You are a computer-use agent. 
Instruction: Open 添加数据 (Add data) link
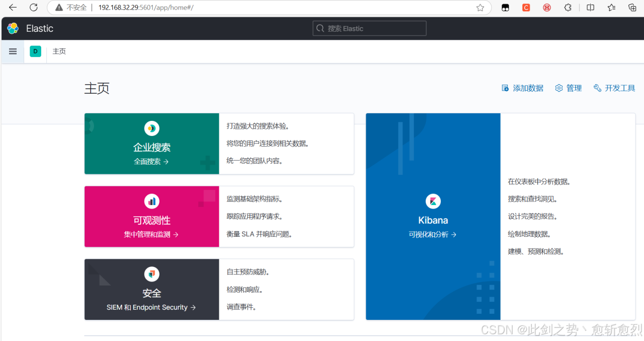pyautogui.click(x=523, y=88)
